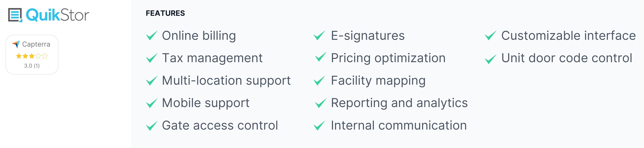Click the Unit door code control text
This screenshot has height=148, width=644.
pos(567,58)
